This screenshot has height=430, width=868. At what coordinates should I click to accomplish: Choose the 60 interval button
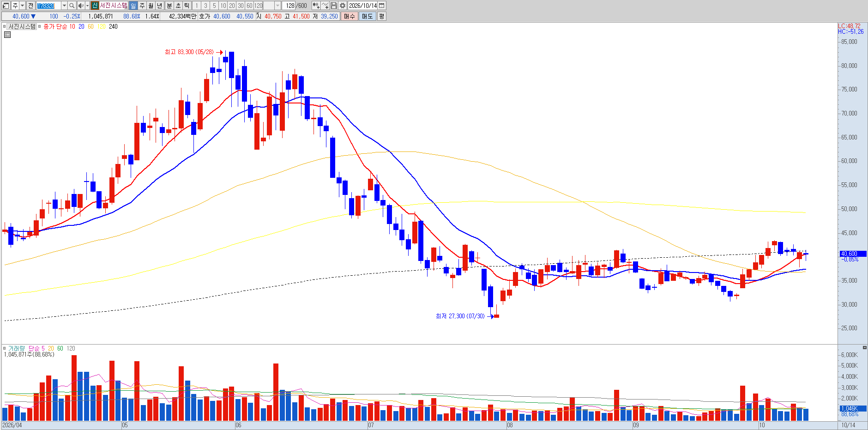(249, 6)
